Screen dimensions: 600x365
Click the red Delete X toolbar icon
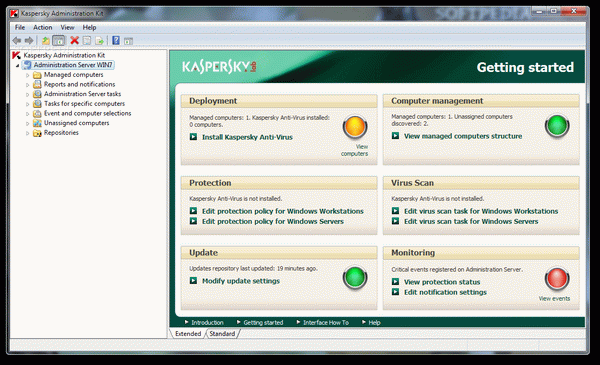tap(75, 41)
